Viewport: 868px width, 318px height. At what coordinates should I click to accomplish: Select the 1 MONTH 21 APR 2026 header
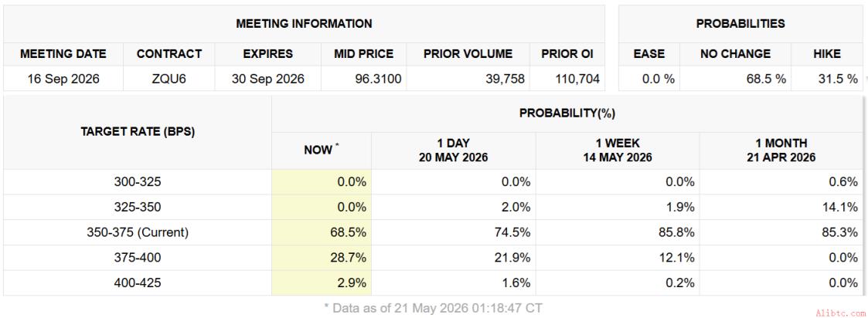point(783,151)
